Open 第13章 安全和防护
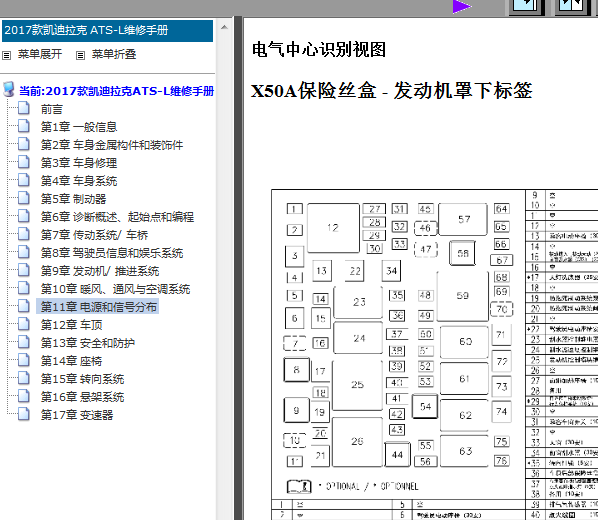The height and width of the screenshot is (520, 598). coord(88,343)
